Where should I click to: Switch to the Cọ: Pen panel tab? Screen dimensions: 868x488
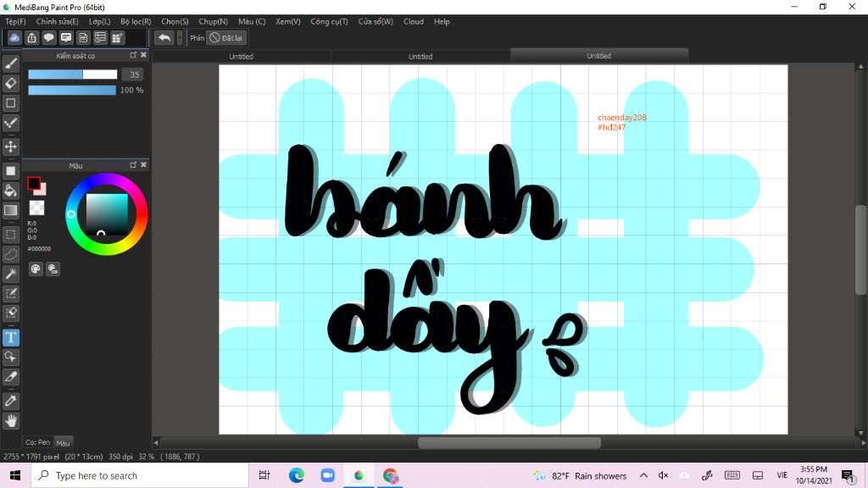pos(37,442)
